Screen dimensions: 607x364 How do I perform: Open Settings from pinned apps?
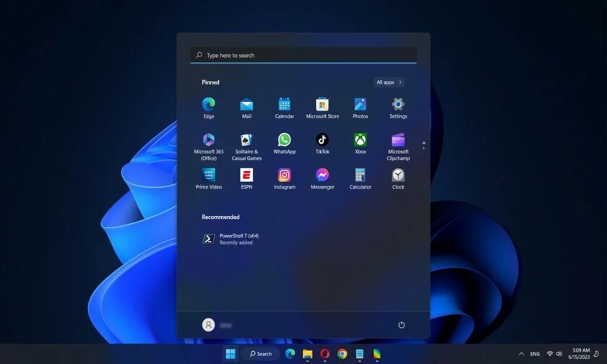click(398, 108)
